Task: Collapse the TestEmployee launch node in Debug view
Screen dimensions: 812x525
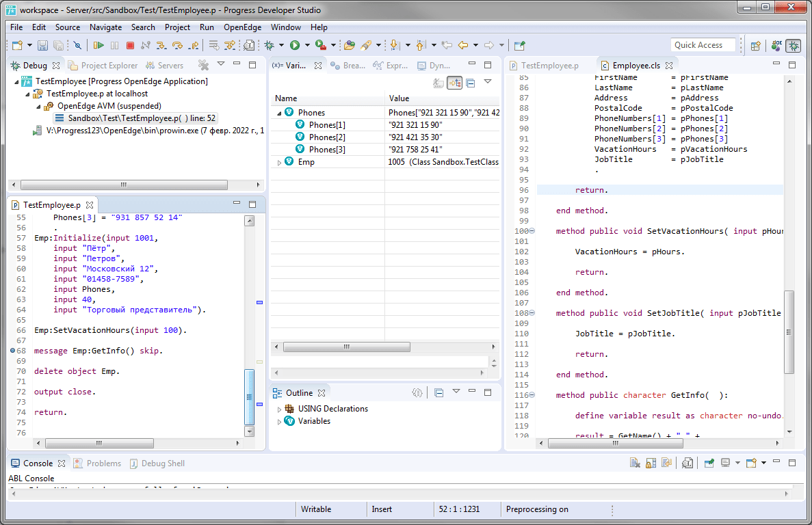Action: pyautogui.click(x=16, y=82)
